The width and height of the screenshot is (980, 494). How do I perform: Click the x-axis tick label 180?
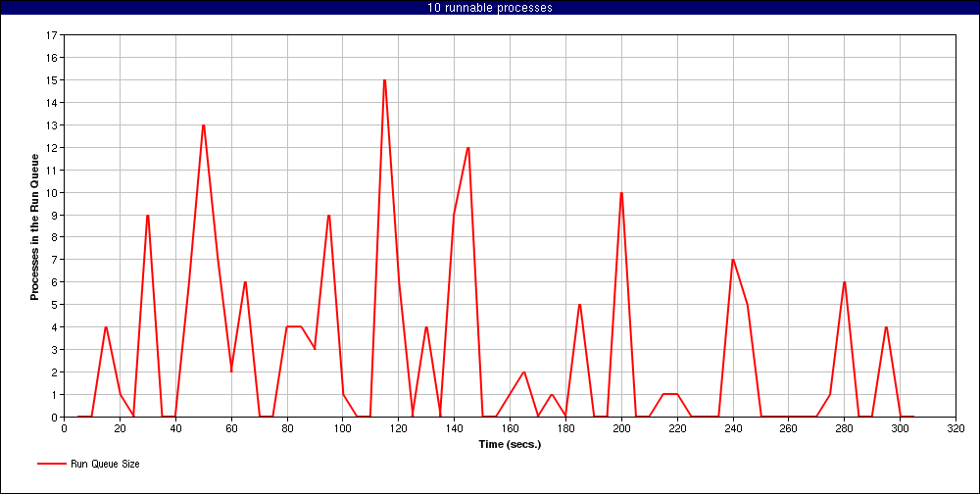pos(565,429)
